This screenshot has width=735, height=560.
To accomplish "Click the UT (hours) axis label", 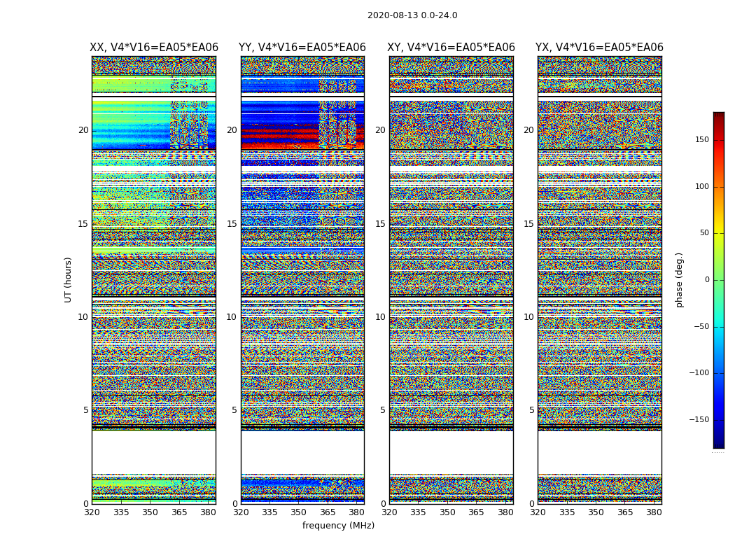I will pos(68,280).
